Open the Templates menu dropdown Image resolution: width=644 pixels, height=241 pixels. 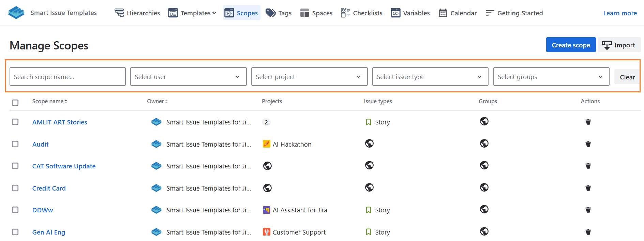[193, 13]
